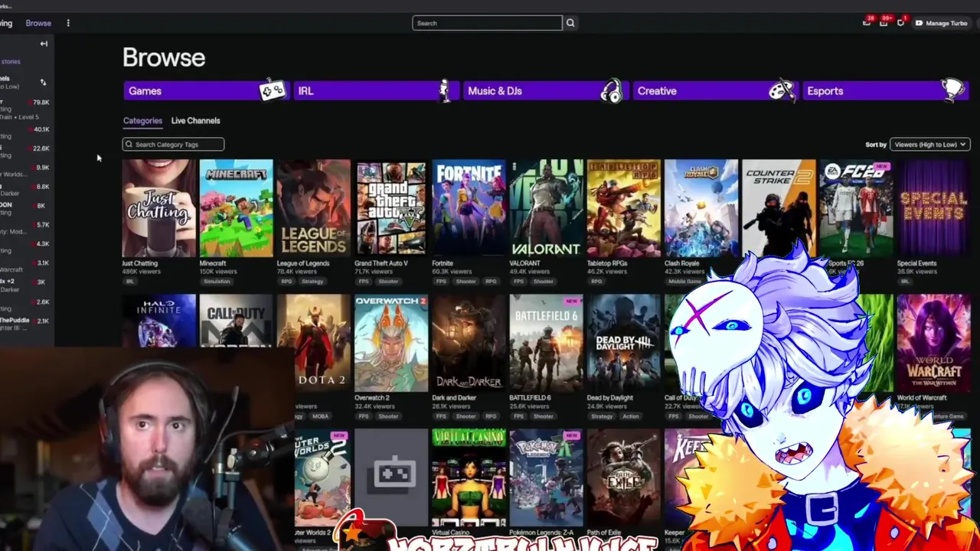The width and height of the screenshot is (980, 551).
Task: Click the Shooter tag under VALORANT
Action: (543, 282)
